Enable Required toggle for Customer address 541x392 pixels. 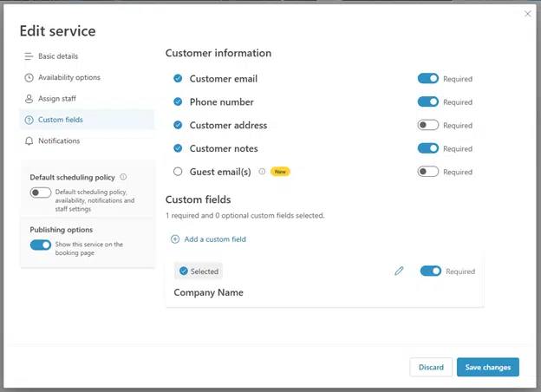point(427,125)
